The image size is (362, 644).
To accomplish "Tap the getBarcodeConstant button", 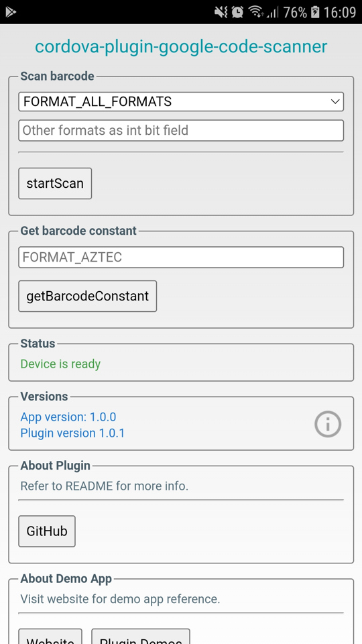I will [87, 296].
